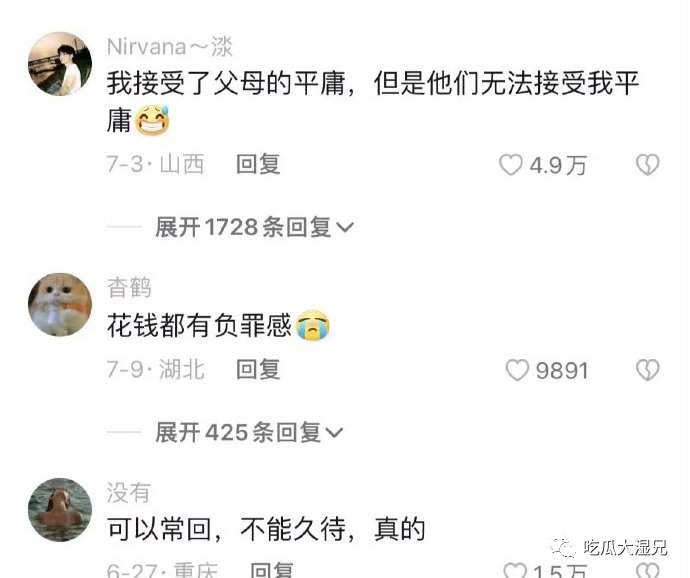Open Nirvana~淼 user avatar
This screenshot has height=578, width=690.
(60, 64)
